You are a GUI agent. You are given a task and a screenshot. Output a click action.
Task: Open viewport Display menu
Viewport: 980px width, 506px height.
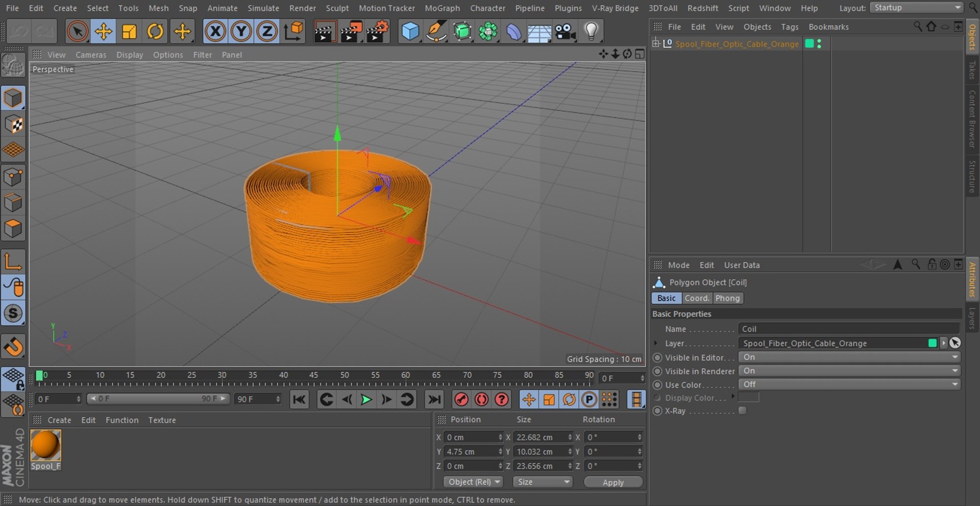[x=130, y=55]
